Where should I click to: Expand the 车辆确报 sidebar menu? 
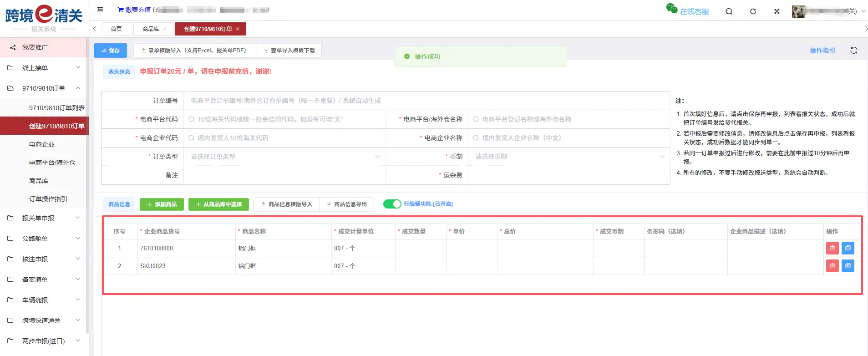coord(43,300)
